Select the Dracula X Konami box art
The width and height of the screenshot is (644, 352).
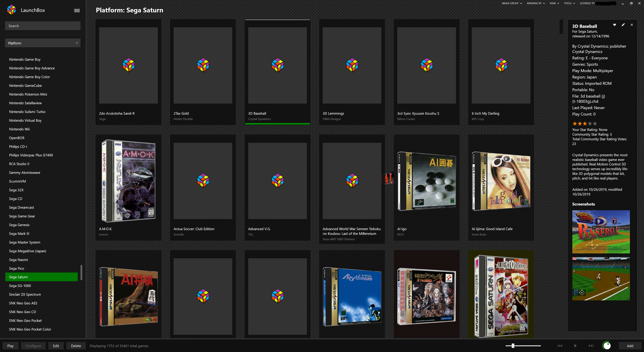426,297
